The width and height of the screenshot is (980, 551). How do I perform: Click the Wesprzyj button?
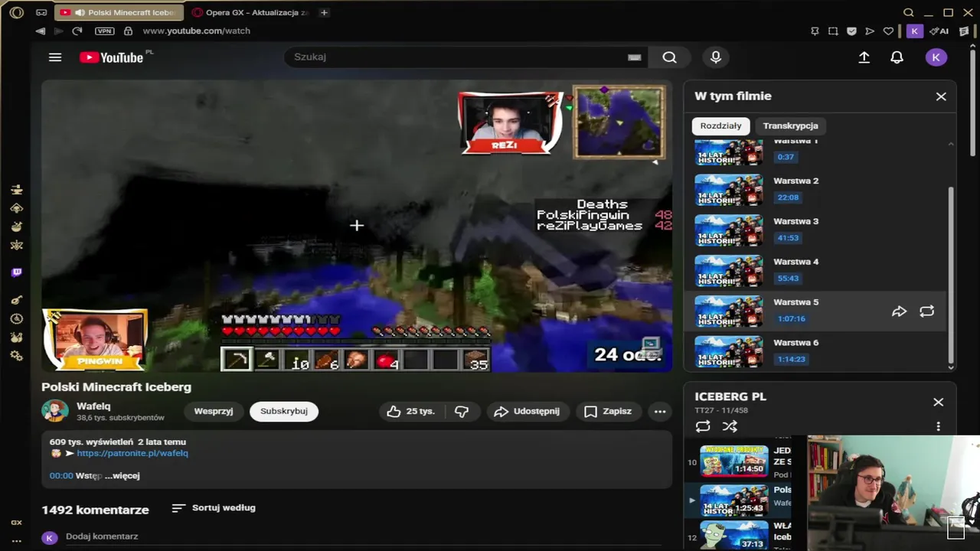pyautogui.click(x=214, y=411)
